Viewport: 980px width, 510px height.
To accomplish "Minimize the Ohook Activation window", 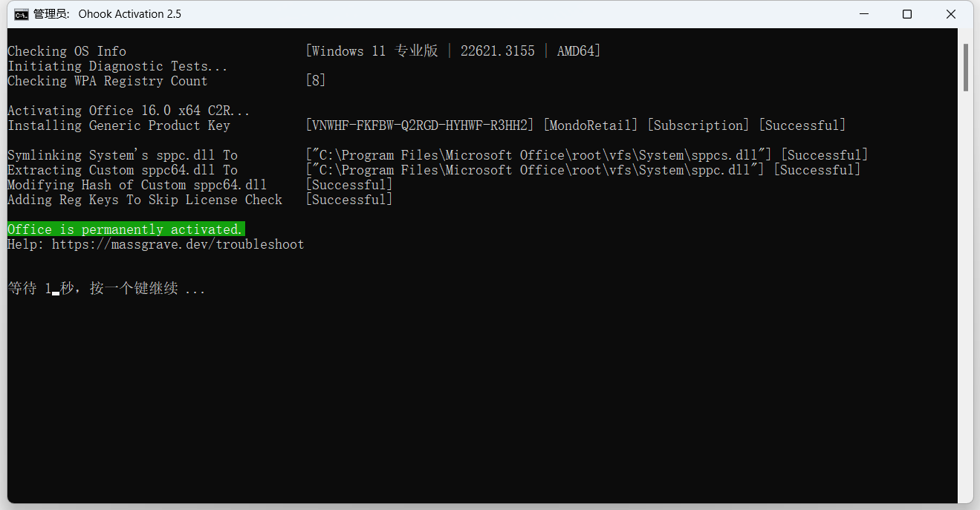I will coord(863,14).
